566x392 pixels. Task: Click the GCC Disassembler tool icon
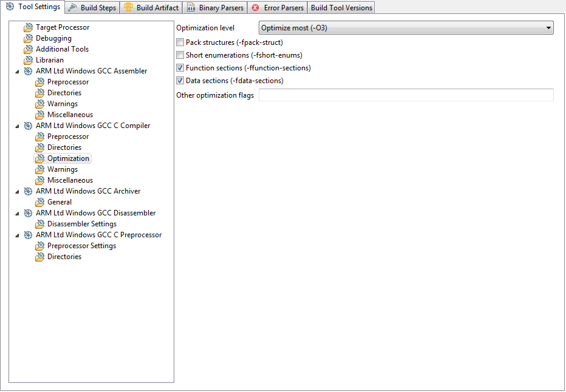(28, 213)
